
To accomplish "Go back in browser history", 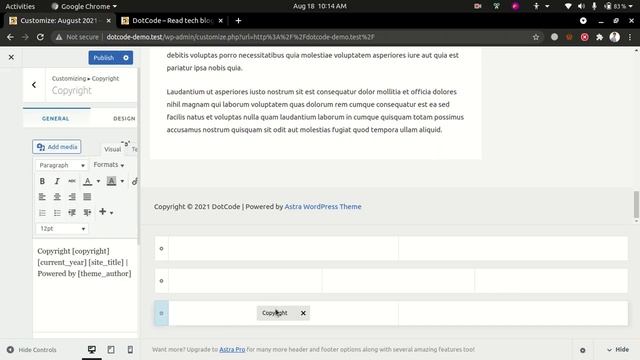I will coord(10,37).
